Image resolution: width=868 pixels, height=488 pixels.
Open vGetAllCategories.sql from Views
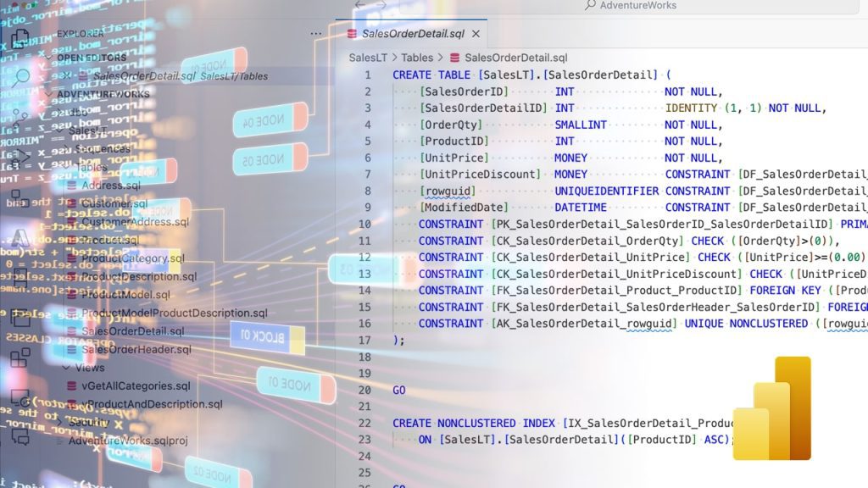pyautogui.click(x=135, y=385)
